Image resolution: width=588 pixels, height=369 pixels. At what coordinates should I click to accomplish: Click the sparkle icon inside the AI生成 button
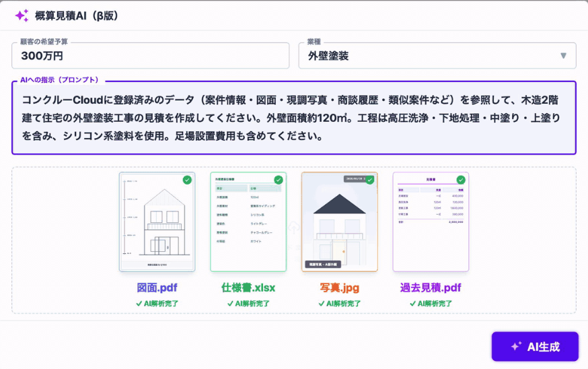click(x=516, y=347)
